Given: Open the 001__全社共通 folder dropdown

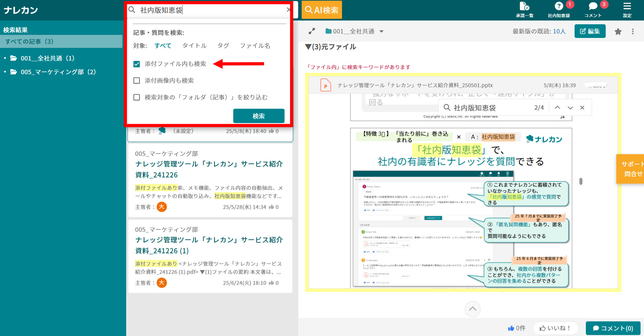Looking at the screenshot, I should (x=381, y=31).
